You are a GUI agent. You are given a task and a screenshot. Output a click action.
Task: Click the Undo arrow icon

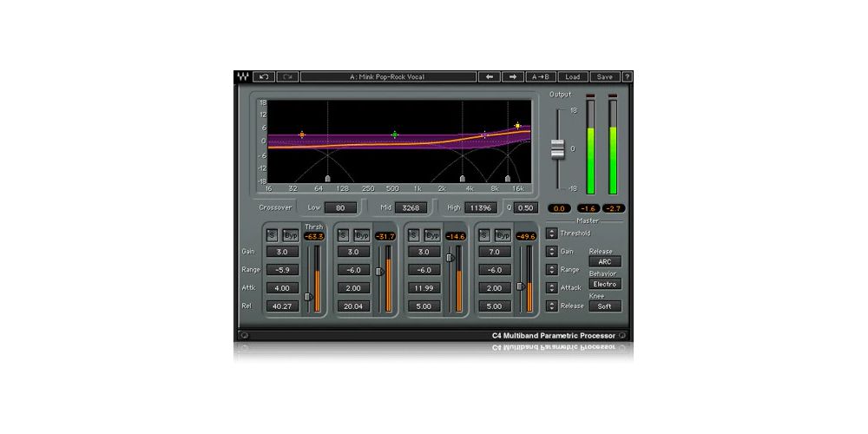point(265,77)
